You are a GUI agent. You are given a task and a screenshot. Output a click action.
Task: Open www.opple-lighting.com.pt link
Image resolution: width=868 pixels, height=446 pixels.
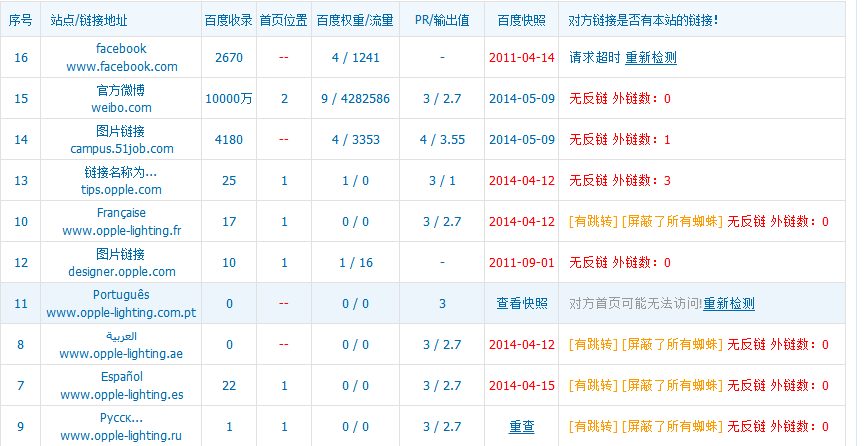click(121, 313)
